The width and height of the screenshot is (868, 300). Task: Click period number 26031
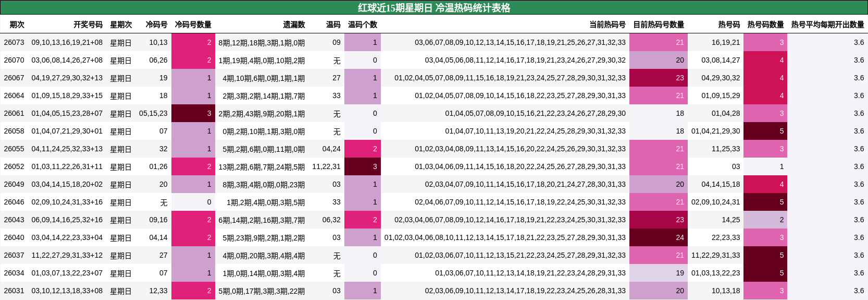pos(14,291)
